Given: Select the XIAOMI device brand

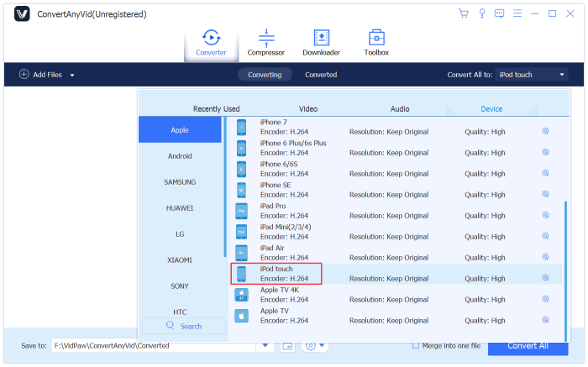Looking at the screenshot, I should 180,260.
